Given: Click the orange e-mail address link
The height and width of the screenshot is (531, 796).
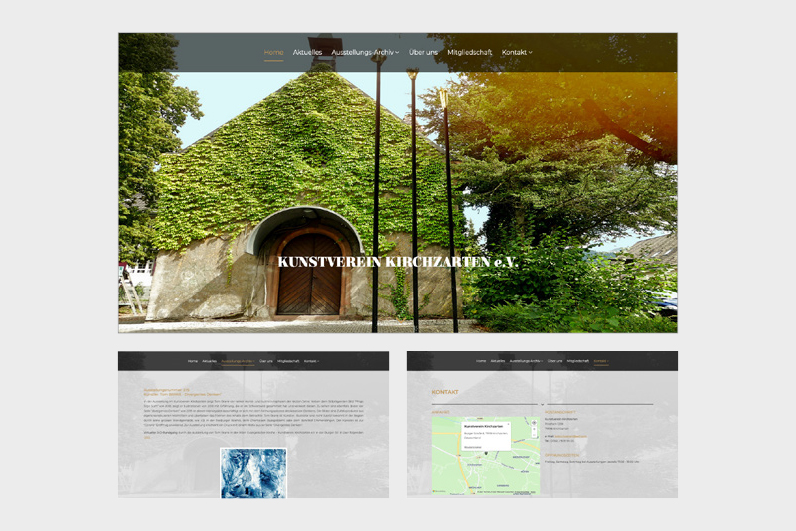Looking at the screenshot, I should 571,437.
